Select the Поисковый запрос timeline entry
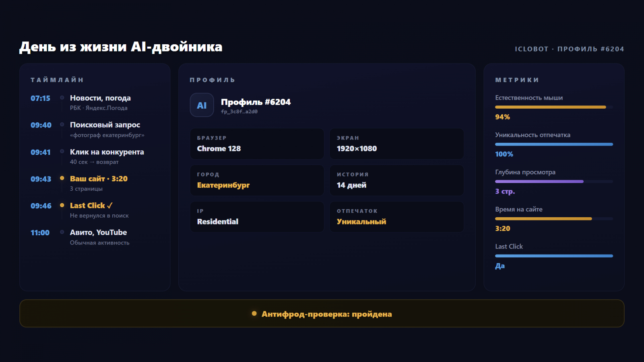The width and height of the screenshot is (644, 362). [105, 125]
